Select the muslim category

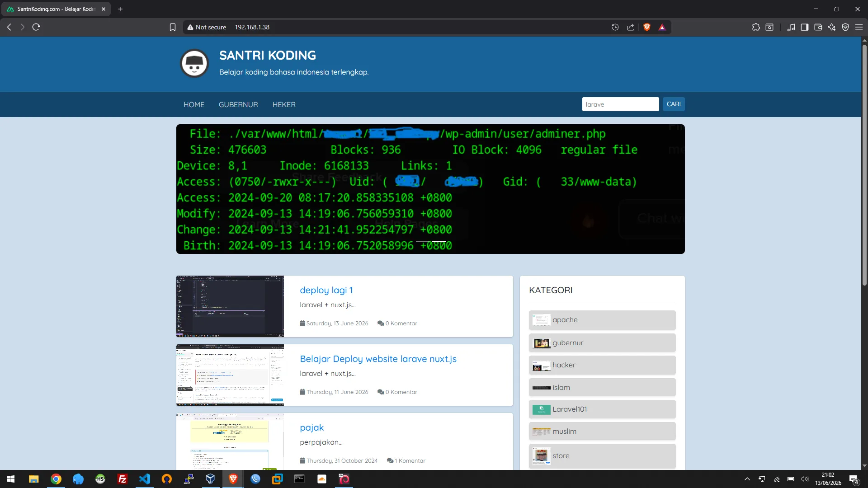(x=602, y=432)
